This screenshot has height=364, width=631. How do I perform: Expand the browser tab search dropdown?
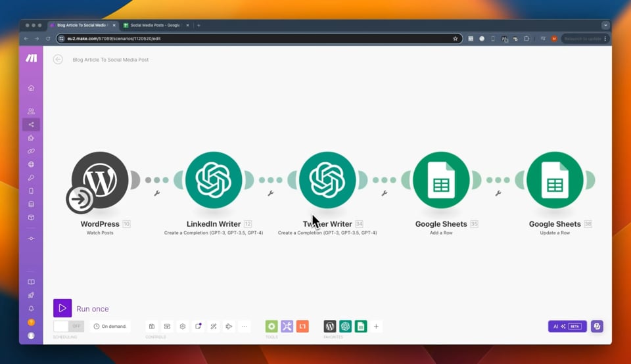pyautogui.click(x=605, y=26)
